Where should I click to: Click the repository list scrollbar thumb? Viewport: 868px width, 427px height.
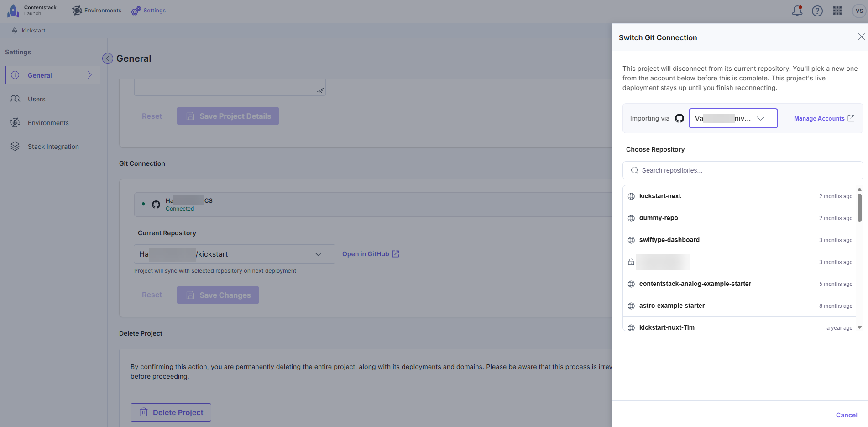pyautogui.click(x=859, y=208)
